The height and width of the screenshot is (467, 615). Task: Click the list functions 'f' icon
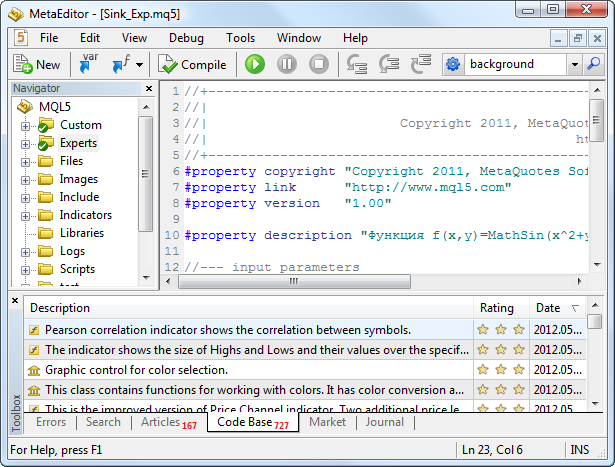[x=121, y=64]
